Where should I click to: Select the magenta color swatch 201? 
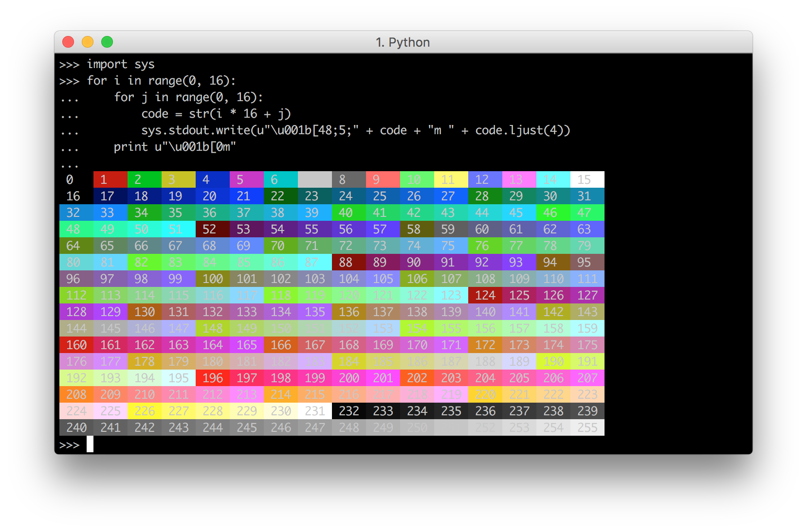pyautogui.click(x=383, y=378)
